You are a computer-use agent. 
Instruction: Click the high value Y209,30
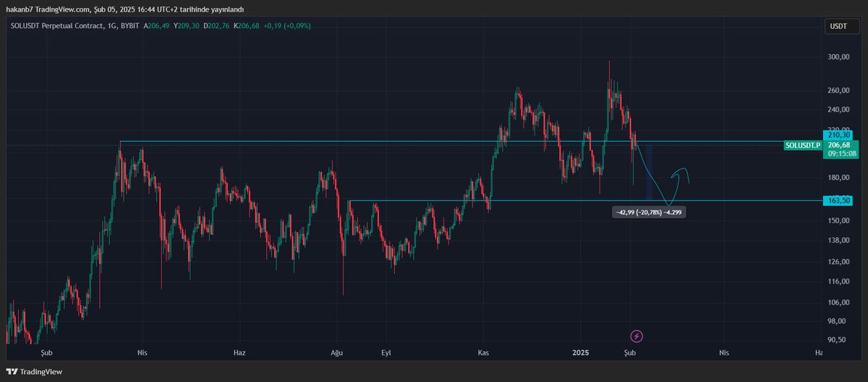[186, 27]
